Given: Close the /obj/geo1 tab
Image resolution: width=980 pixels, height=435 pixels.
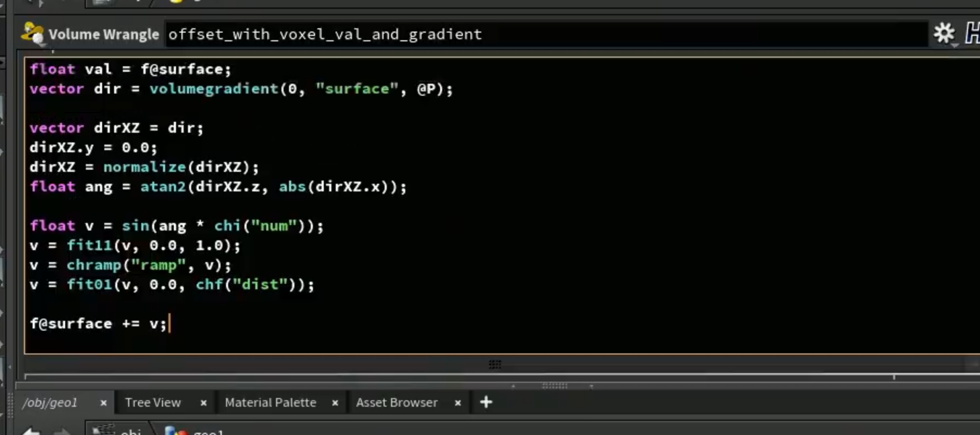Looking at the screenshot, I should click(x=103, y=403).
